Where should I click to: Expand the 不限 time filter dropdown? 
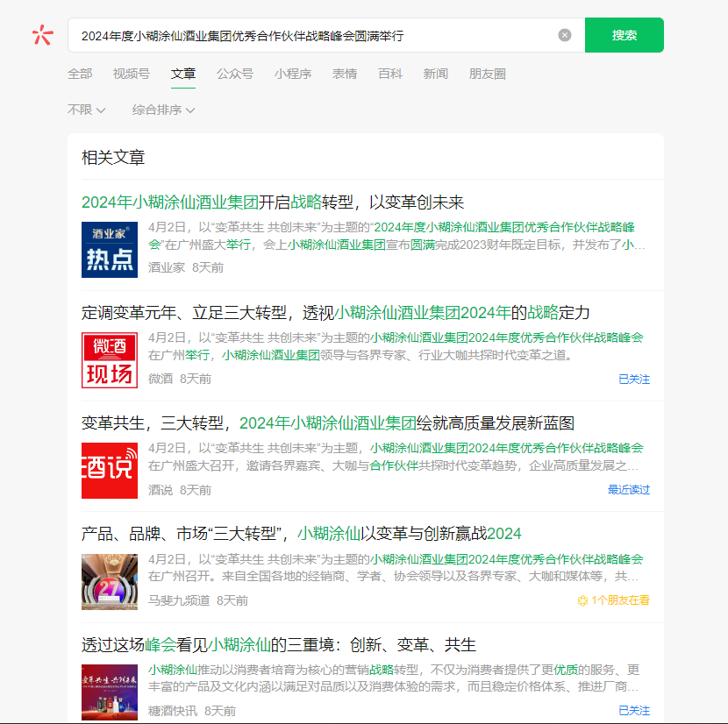87,110
